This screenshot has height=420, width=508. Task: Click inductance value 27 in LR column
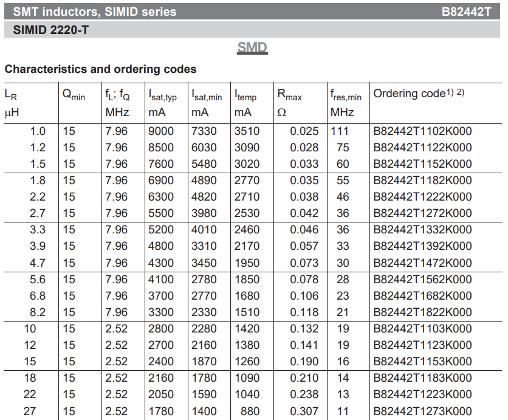click(x=30, y=411)
